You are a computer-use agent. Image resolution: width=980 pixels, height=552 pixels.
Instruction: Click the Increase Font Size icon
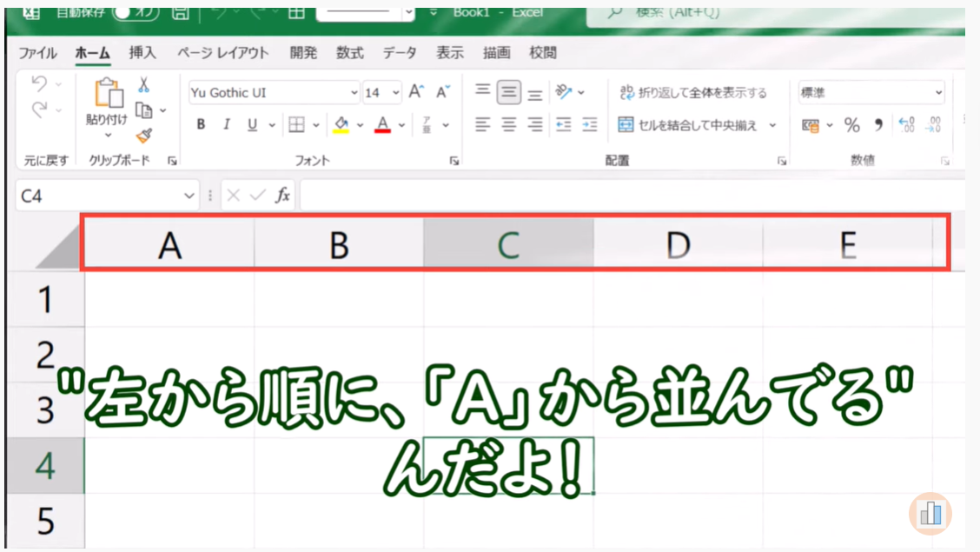416,92
